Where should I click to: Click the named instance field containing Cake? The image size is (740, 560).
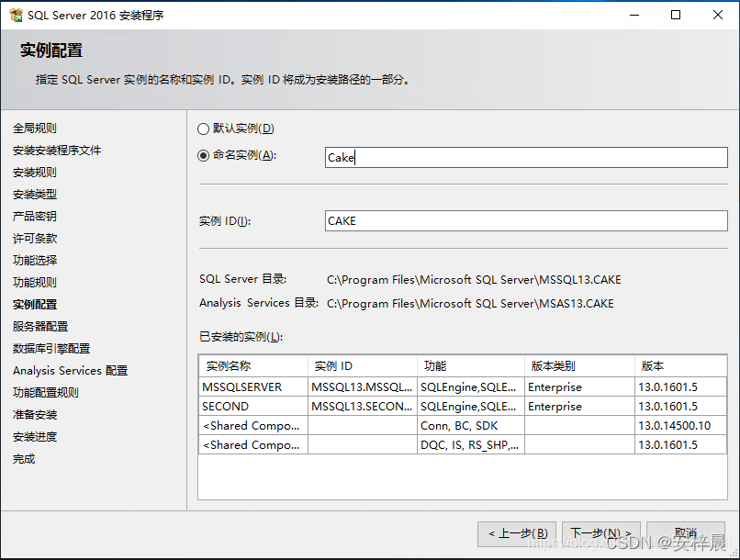(x=526, y=158)
